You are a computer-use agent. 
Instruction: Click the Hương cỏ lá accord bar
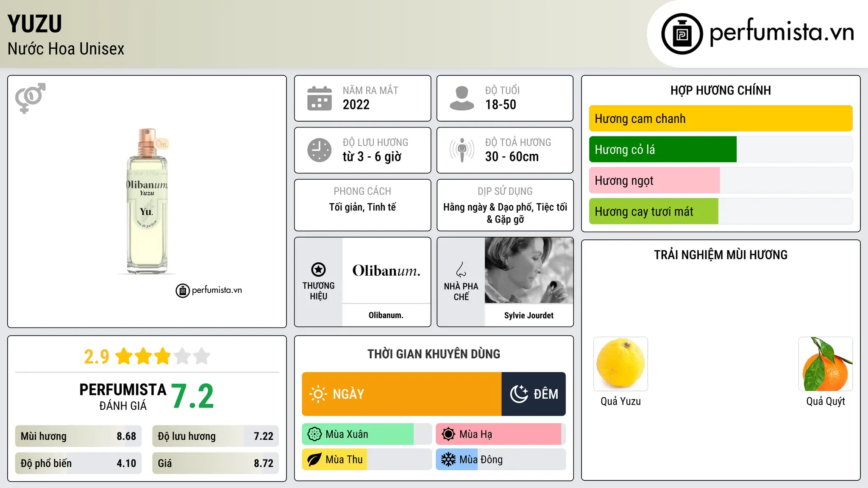click(x=721, y=150)
